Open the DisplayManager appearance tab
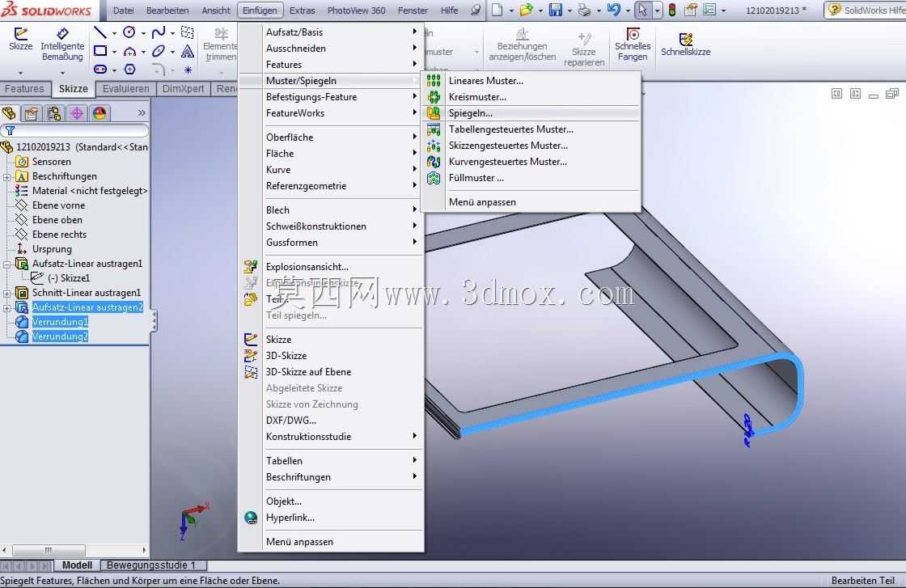 (99, 113)
